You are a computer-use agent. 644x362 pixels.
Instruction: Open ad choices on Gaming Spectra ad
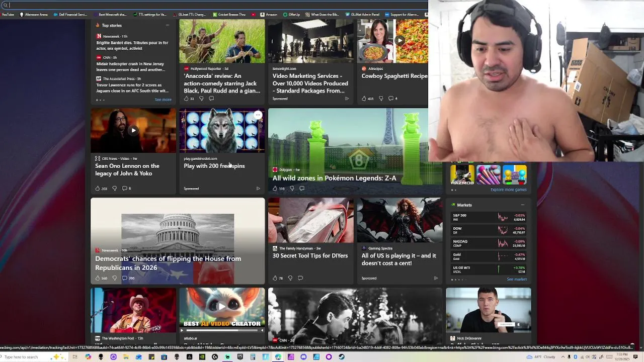pyautogui.click(x=436, y=278)
